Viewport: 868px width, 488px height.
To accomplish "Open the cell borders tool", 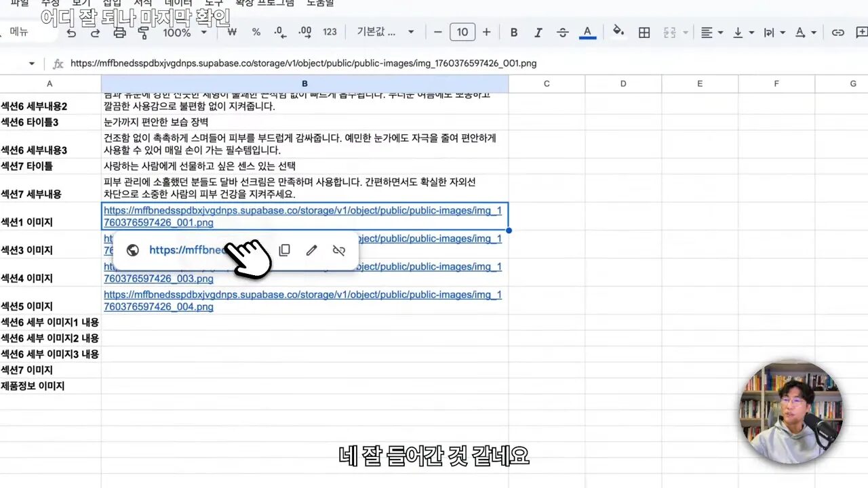I will [x=644, y=33].
